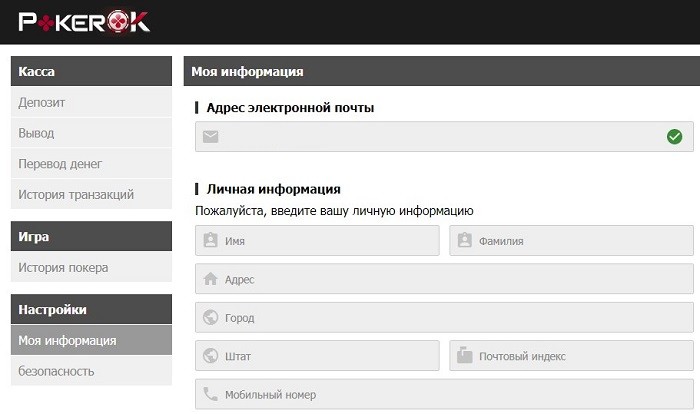Focus the Фамилия last name field
The height and width of the screenshot is (414, 700).
click(571, 241)
